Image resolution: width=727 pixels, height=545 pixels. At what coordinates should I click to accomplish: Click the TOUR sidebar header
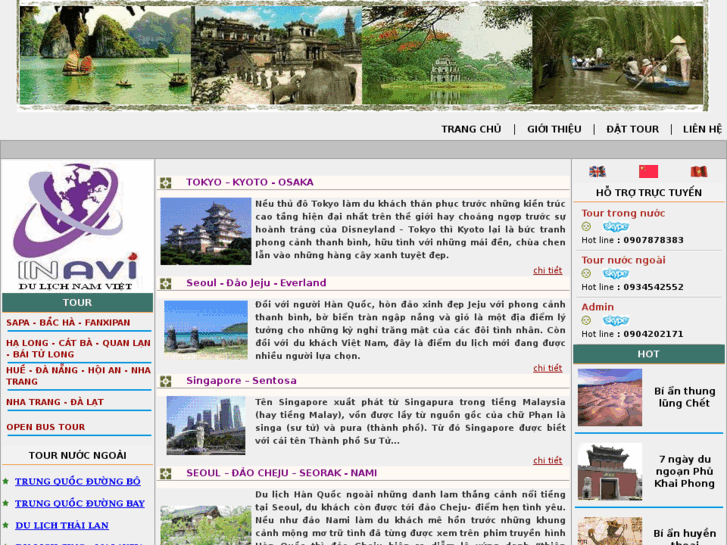77,302
